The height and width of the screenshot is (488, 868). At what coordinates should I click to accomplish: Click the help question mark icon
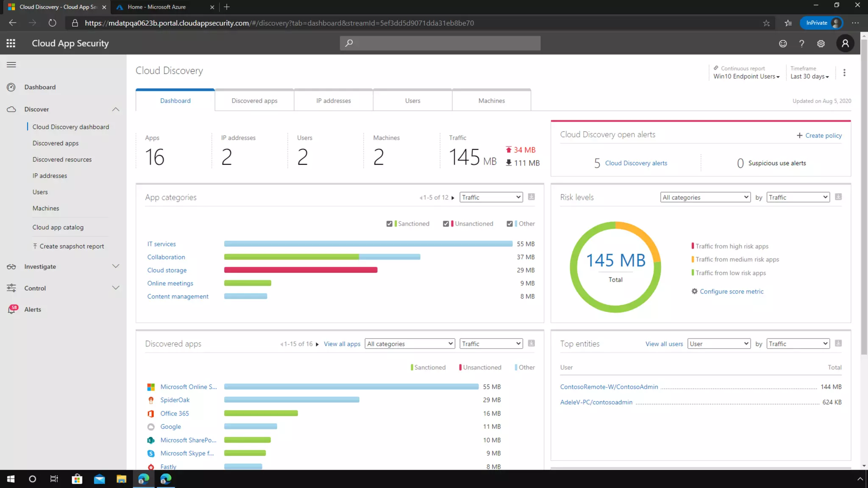tap(801, 44)
